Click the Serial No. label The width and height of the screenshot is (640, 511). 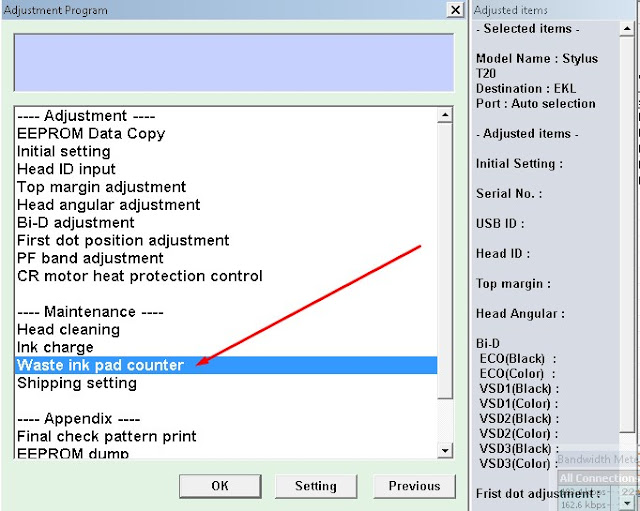pos(509,193)
